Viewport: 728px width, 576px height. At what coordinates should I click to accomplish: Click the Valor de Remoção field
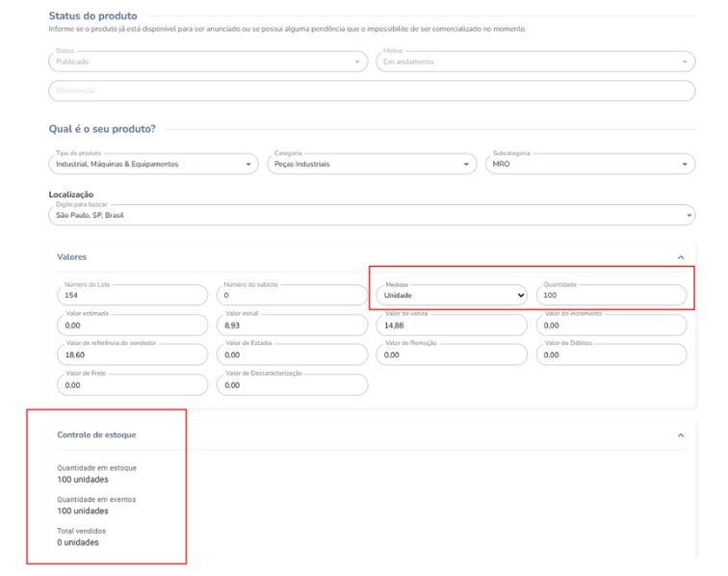(452, 354)
